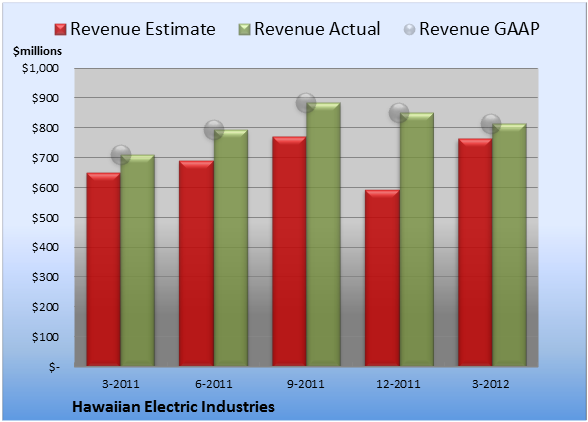Screen dimensions: 588x422
Task: Click the '$600' y-axis value
Action: click(45, 188)
